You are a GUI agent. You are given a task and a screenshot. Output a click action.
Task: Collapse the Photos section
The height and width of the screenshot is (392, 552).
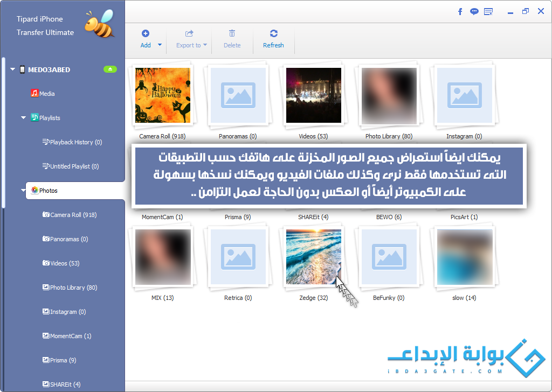click(x=23, y=191)
